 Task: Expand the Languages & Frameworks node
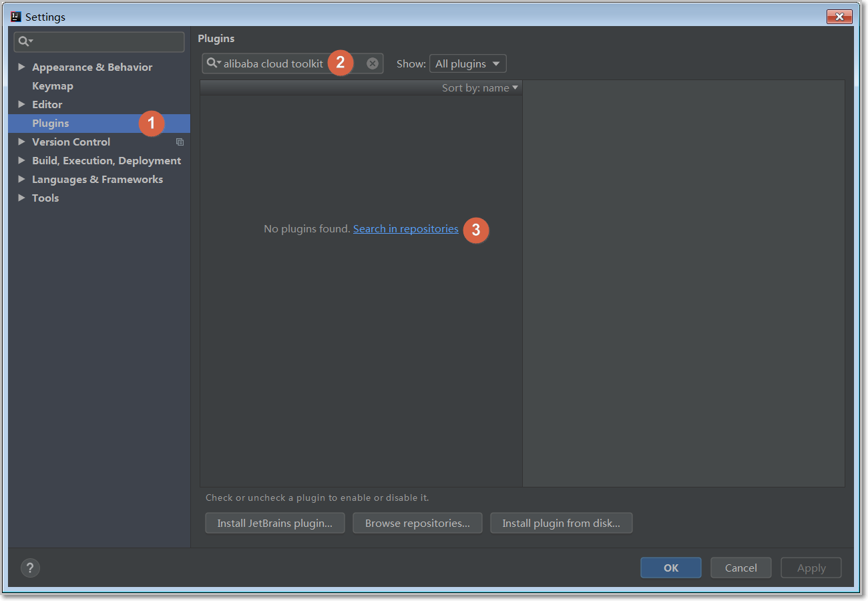(21, 179)
